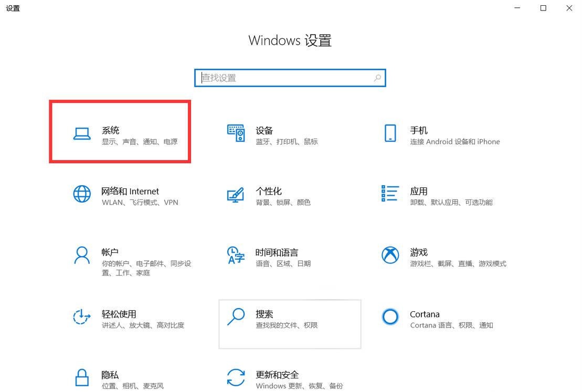Click description 显示、声音、通知、电源
This screenshot has height=392, width=582.
pos(140,142)
